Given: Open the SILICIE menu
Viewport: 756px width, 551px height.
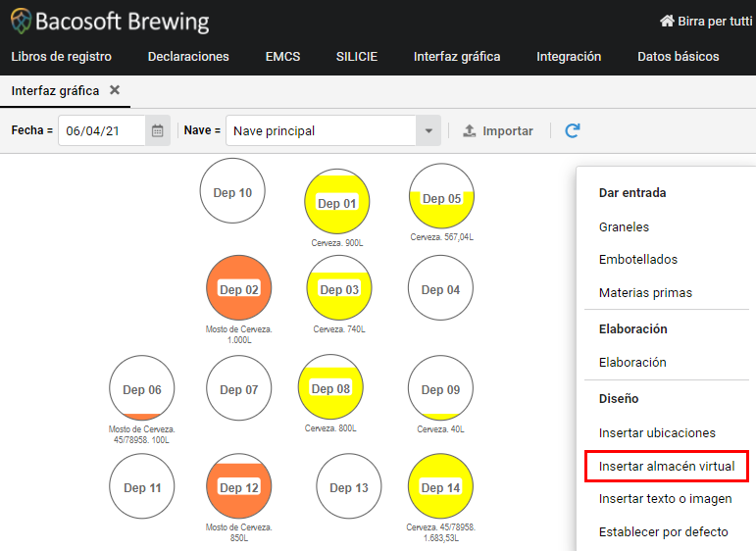Looking at the screenshot, I should pos(357,57).
